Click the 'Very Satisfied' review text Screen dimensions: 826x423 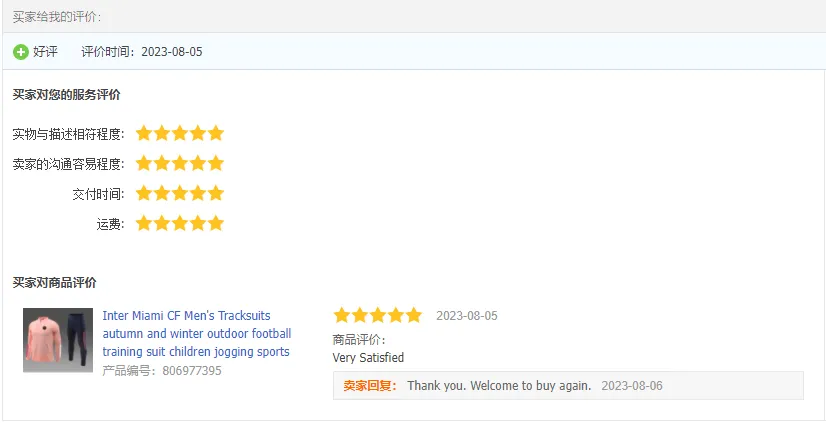(x=368, y=357)
